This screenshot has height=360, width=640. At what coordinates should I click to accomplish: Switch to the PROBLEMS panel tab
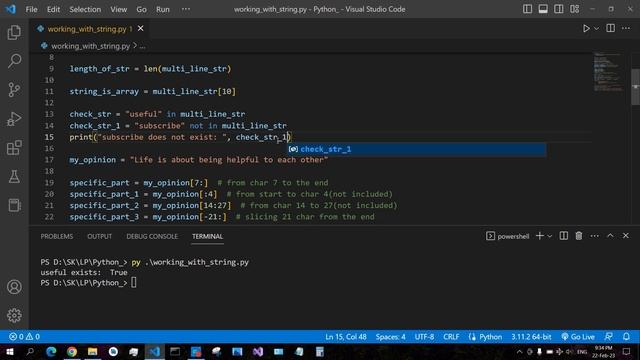pyautogui.click(x=57, y=236)
